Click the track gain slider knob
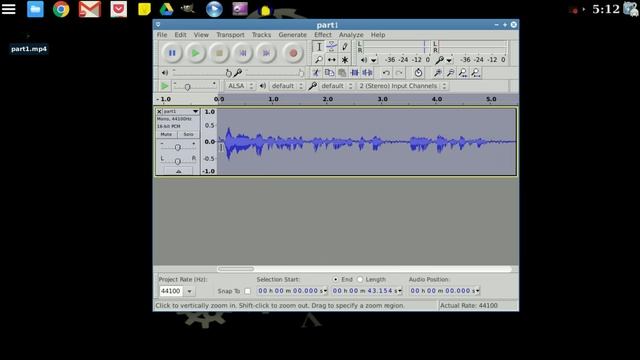The height and width of the screenshot is (360, 640). click(x=178, y=147)
